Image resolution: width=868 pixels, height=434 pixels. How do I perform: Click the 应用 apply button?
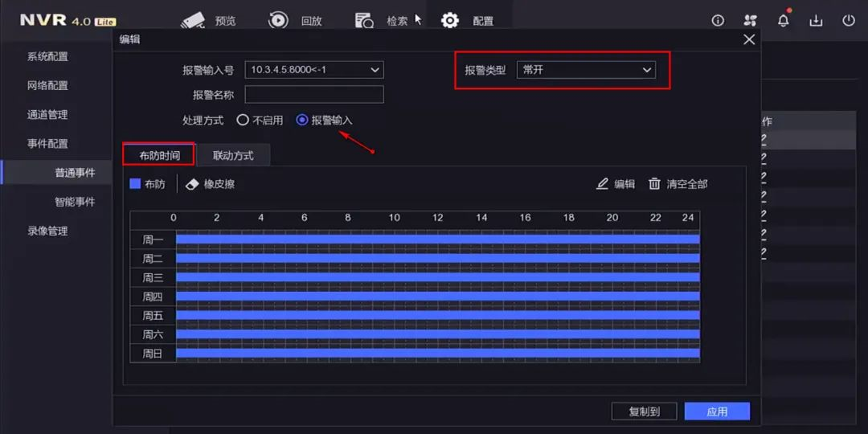[x=717, y=411]
